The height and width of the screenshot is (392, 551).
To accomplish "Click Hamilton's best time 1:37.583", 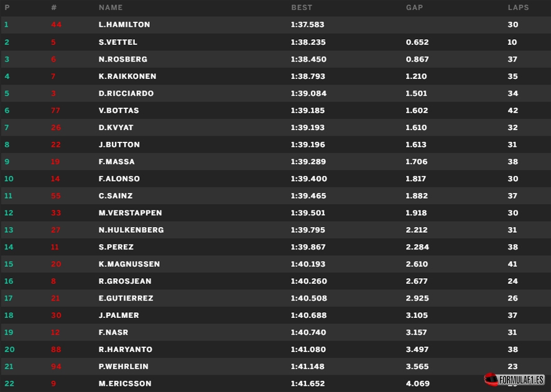I will 308,25.
